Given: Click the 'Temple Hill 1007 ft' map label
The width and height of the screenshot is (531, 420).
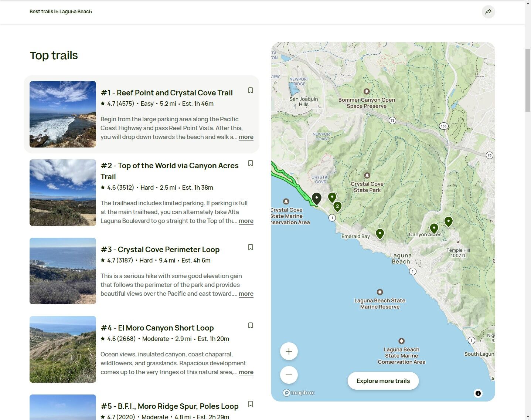Looking at the screenshot, I should click(458, 253).
